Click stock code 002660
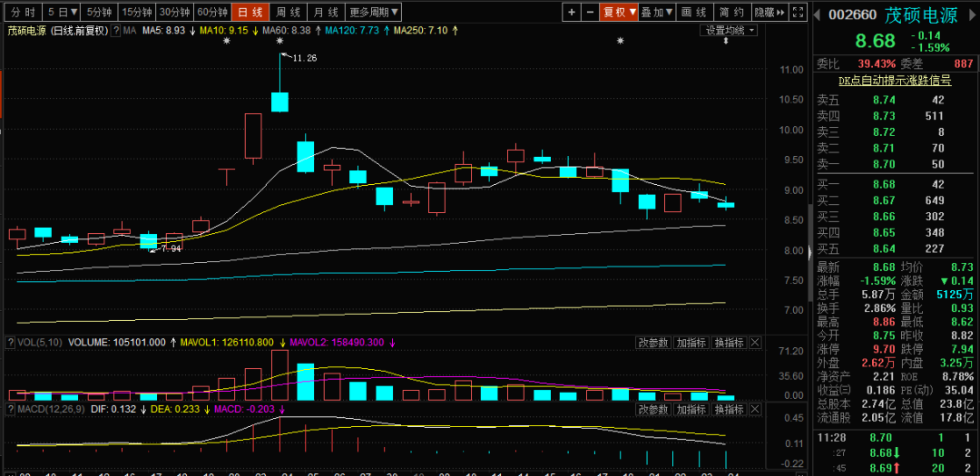980x476 pixels. [853, 15]
